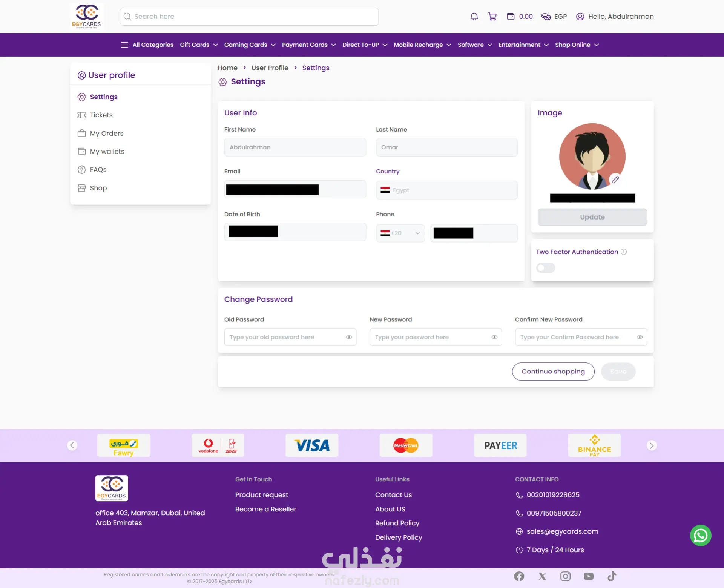Open the Instagram footer icon
The width and height of the screenshot is (724, 588).
tap(565, 576)
